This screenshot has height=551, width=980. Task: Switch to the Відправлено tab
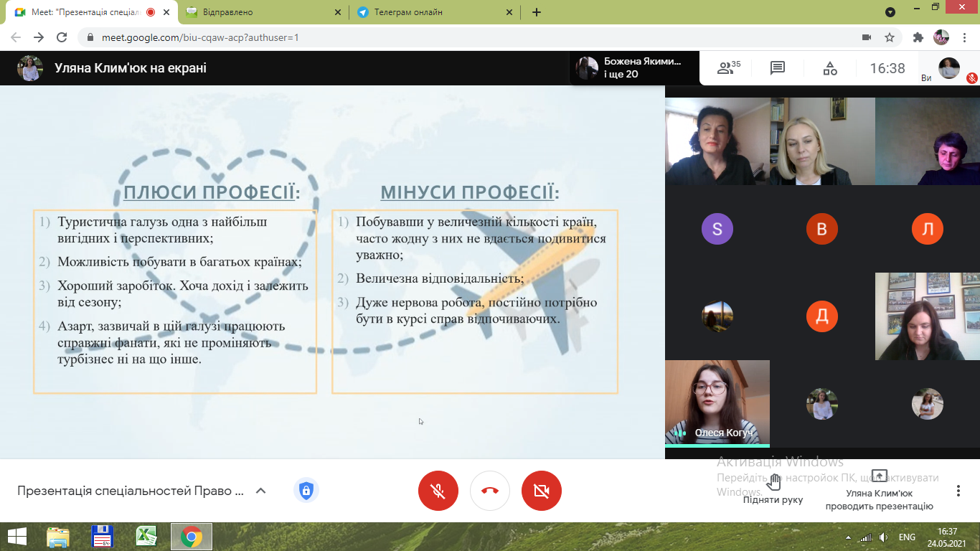point(264,12)
